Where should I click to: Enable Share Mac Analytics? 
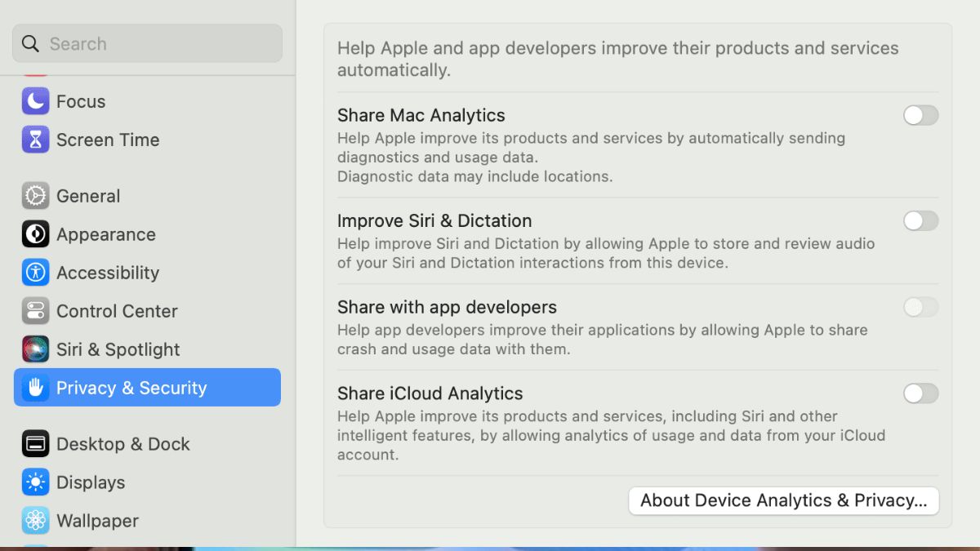[920, 115]
